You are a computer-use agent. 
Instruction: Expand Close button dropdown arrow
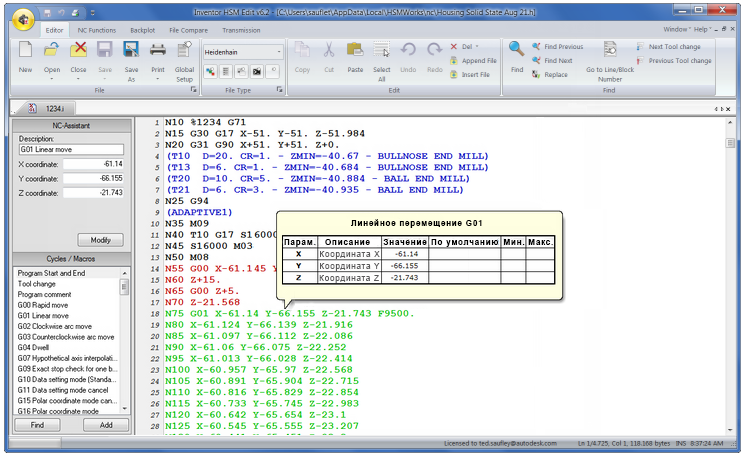tap(78, 79)
